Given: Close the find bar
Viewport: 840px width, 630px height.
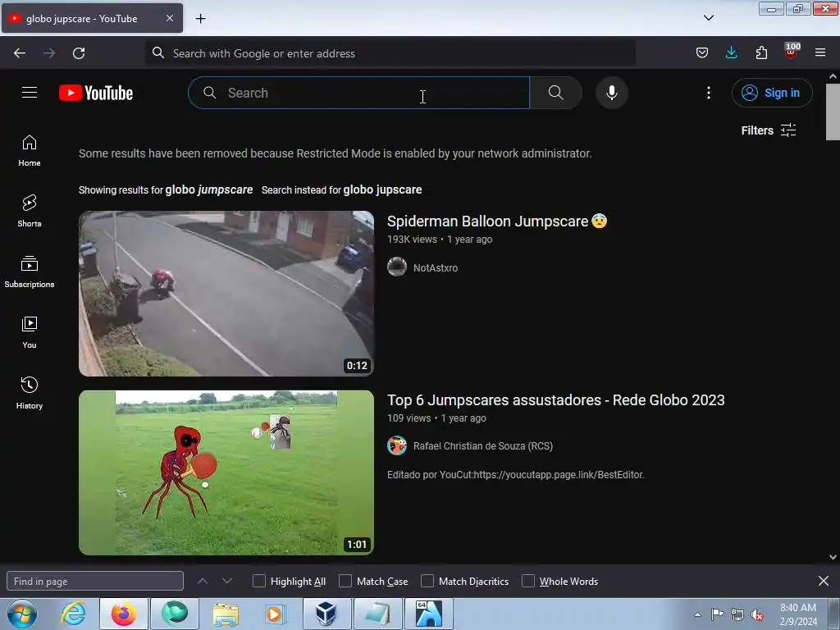Looking at the screenshot, I should (x=824, y=581).
